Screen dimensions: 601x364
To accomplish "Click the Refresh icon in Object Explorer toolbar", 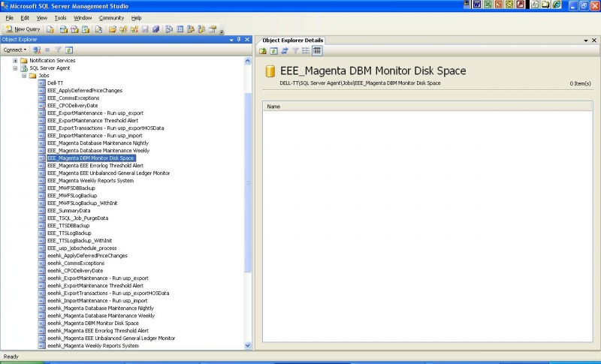I will click(69, 50).
